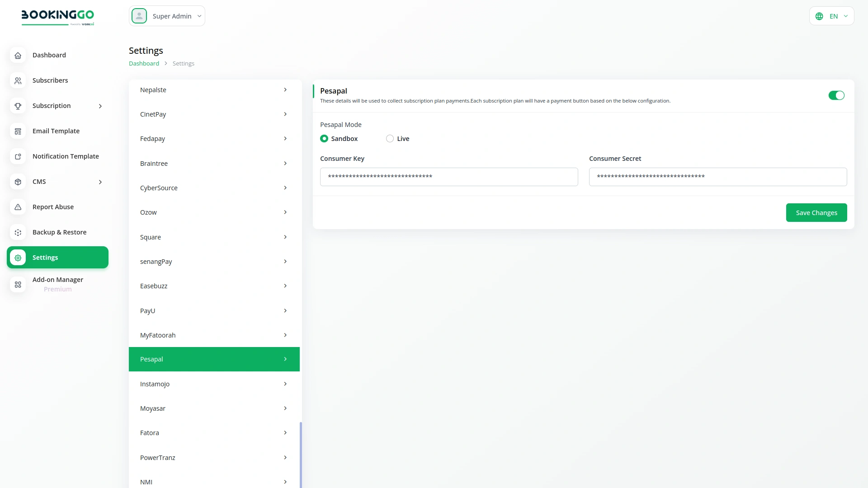Select the Sandbox mode radio button
This screenshot has width=868, height=488.
[324, 138]
